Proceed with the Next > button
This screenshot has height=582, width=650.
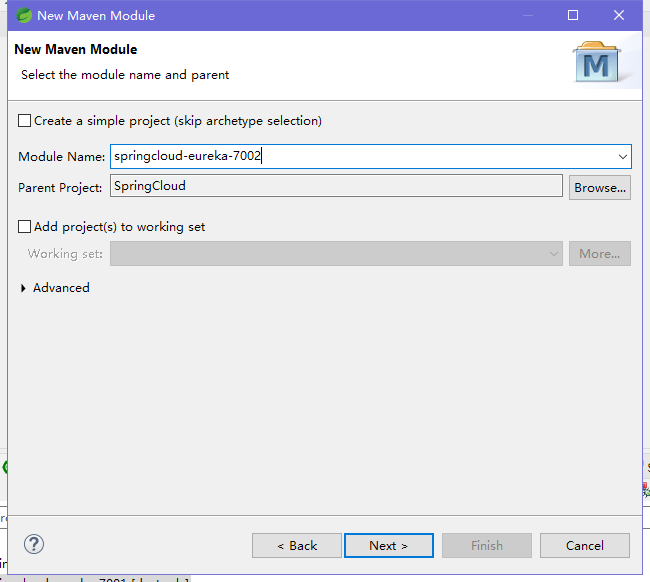tap(389, 546)
